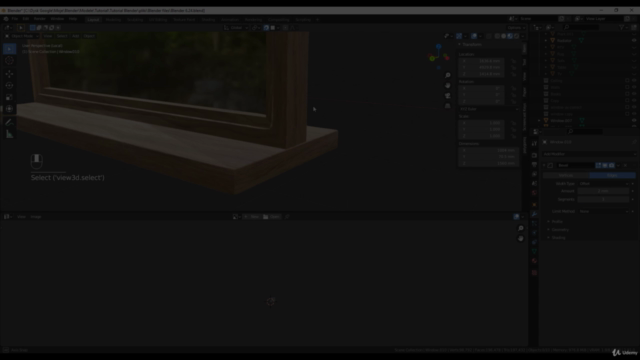Open the Edit menu
This screenshot has height=360, width=640.
pyautogui.click(x=26, y=19)
